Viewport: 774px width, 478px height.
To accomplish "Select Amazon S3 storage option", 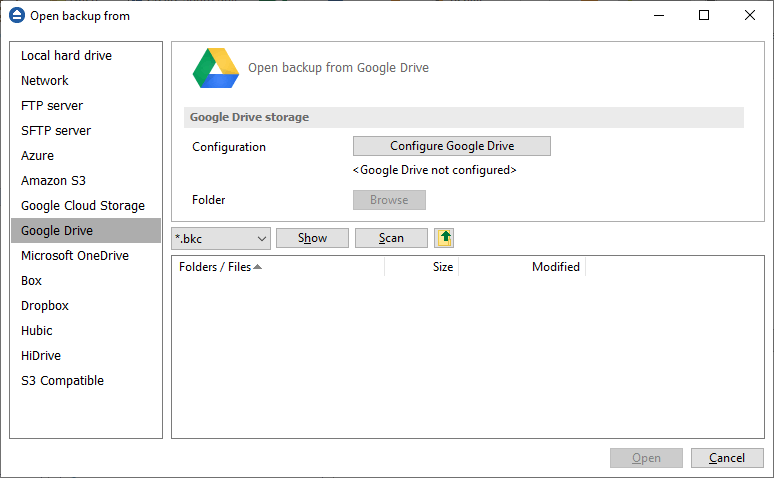I will click(x=86, y=181).
